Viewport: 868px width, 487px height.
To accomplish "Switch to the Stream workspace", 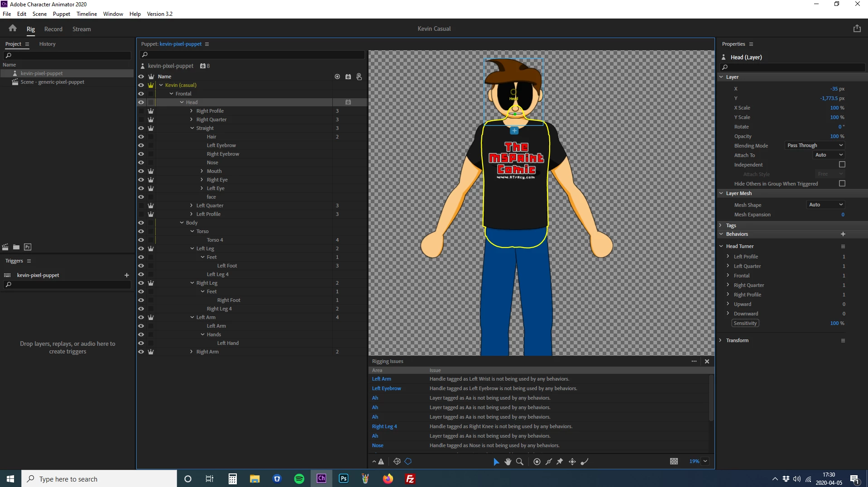I will [x=82, y=29].
